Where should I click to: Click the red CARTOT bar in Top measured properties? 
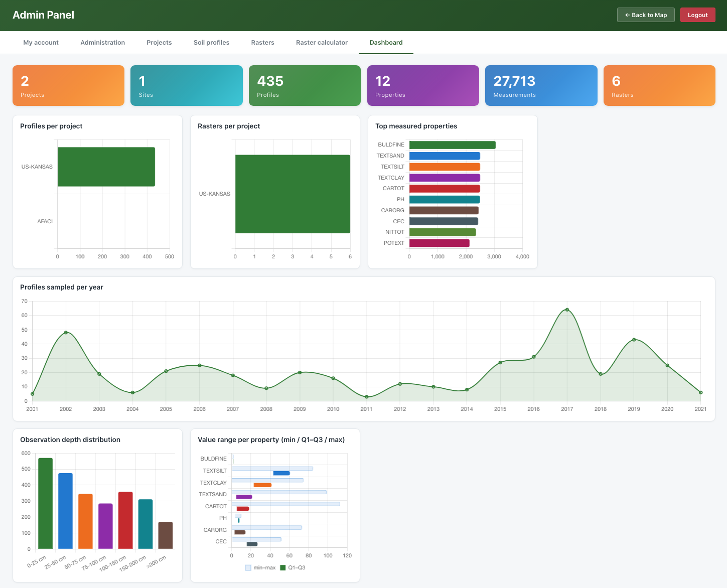coord(445,189)
